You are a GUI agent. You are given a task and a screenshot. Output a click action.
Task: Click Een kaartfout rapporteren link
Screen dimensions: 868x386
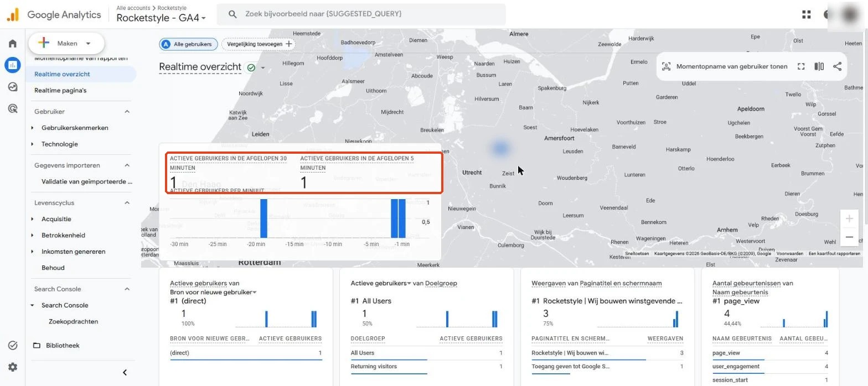pos(834,254)
